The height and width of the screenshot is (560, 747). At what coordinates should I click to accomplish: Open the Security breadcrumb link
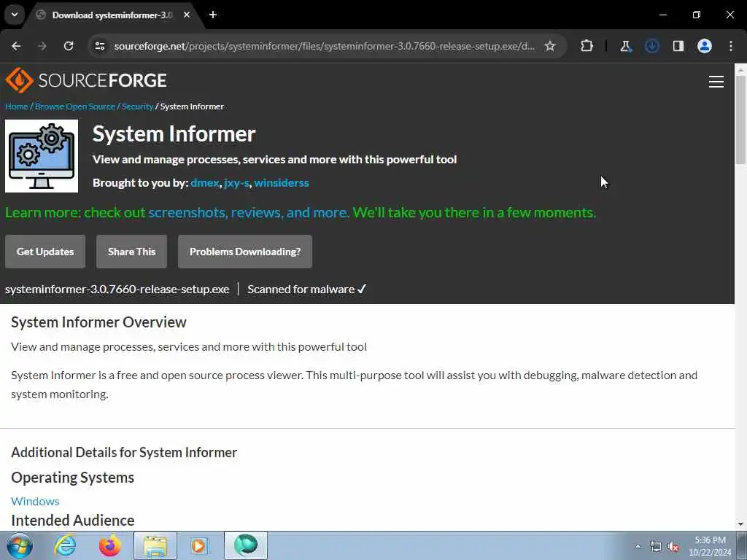click(137, 106)
